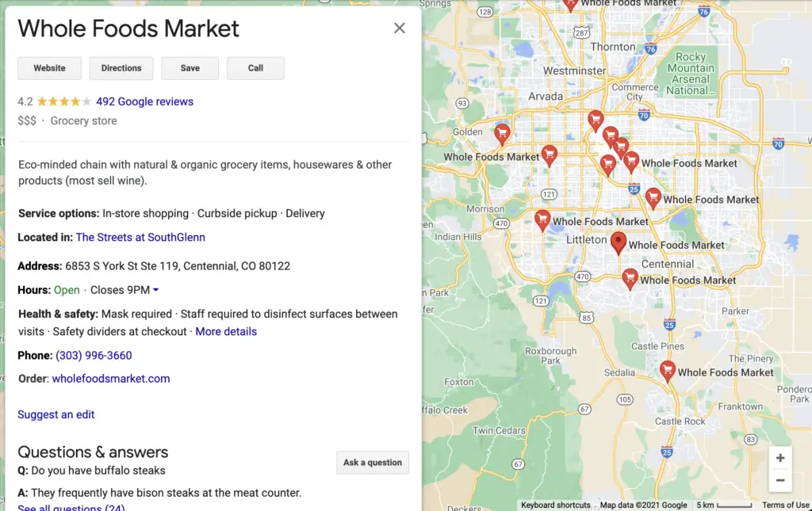Viewport: 812px width, 511px height.
Task: Click the Parker map label
Action: [735, 311]
